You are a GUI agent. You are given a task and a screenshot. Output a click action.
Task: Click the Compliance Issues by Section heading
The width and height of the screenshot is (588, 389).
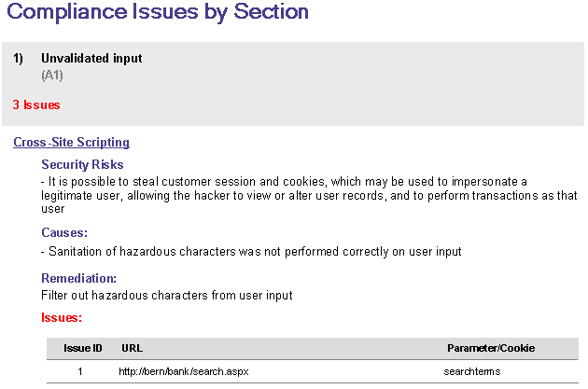(x=158, y=13)
